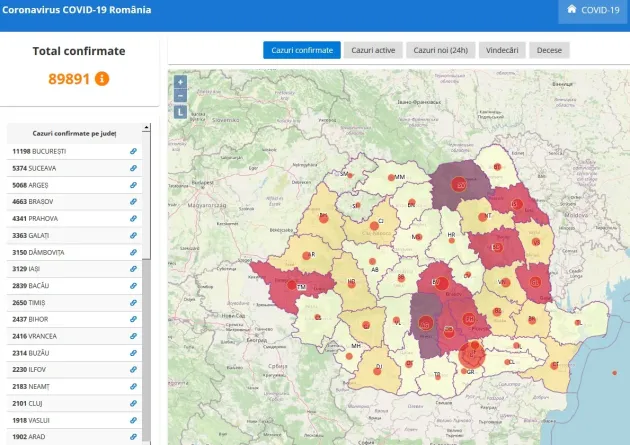Open link icon for BRAȘOV row
The image size is (630, 445).
point(133,202)
